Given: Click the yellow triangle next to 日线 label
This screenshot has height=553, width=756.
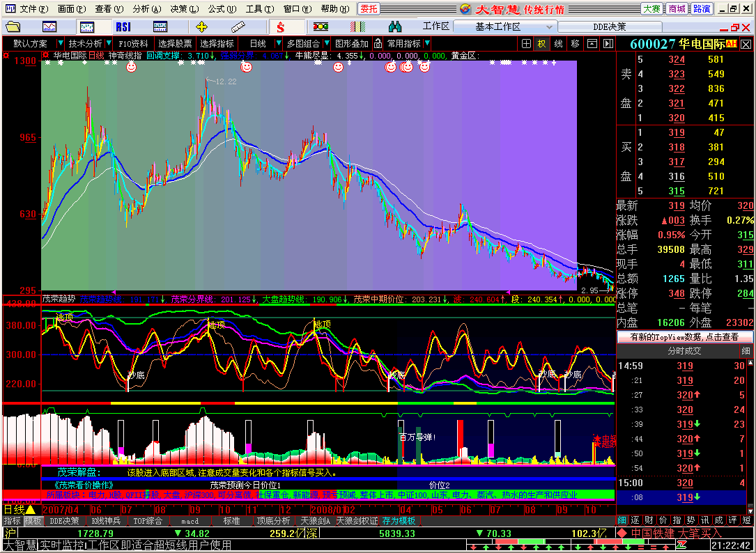Looking at the screenshot, I should (x=31, y=510).
